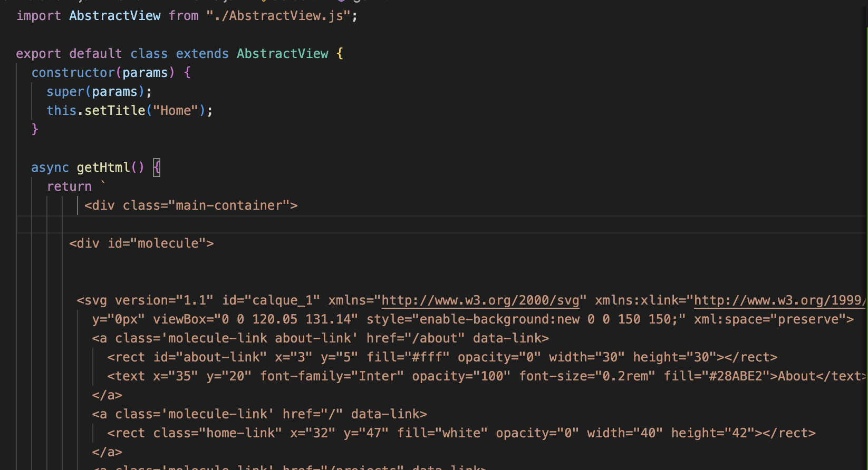Screen dimensions: 868x470
Task: Click the fill="#fff" attribute
Action: coord(408,357)
